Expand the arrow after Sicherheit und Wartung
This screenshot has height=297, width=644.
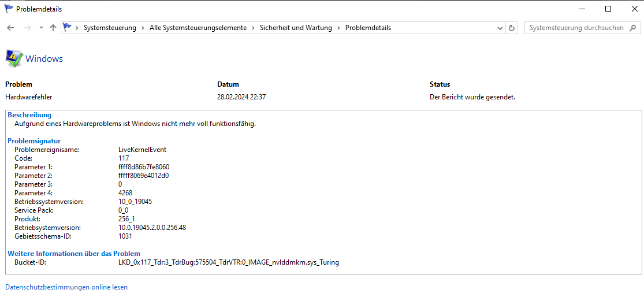point(338,28)
